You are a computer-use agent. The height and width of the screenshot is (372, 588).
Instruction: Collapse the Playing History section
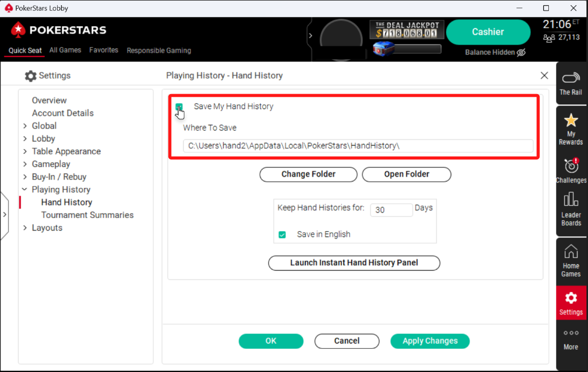25,189
